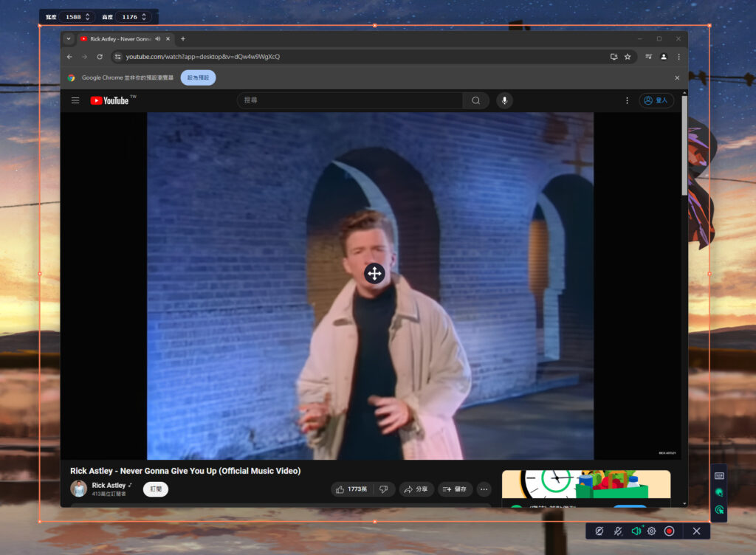Open YouTube settings three-dot menu beside sign-in
Viewport: 756px width, 555px height.
627,100
